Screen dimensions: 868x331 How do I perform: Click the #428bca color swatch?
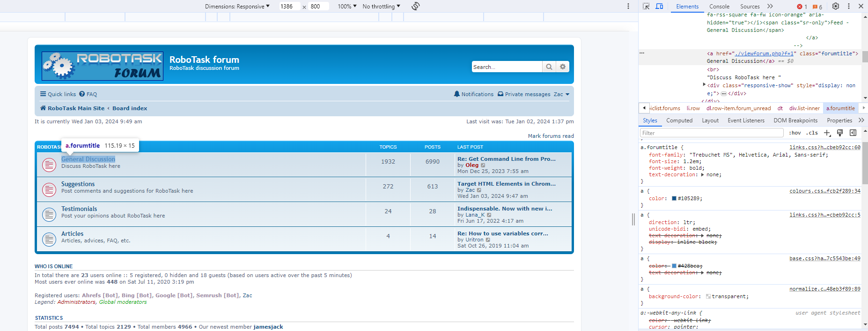pyautogui.click(x=674, y=266)
